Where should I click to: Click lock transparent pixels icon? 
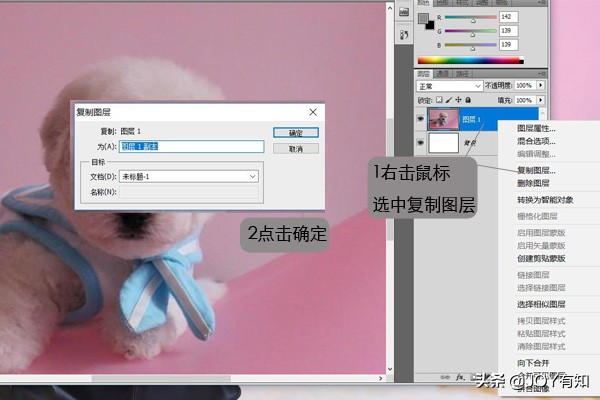[x=439, y=100]
